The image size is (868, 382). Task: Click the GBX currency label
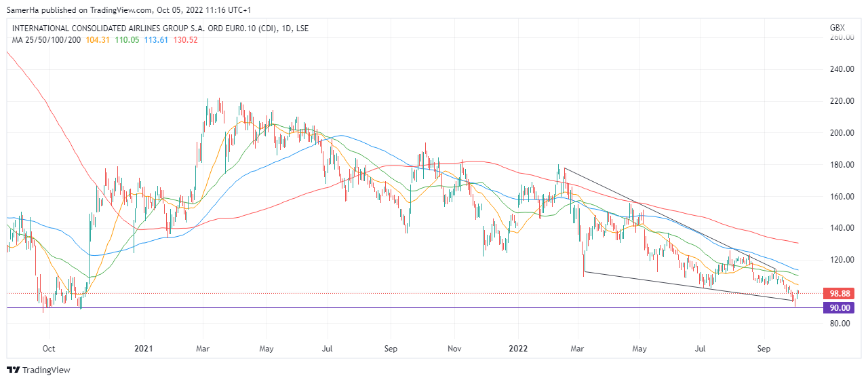(x=837, y=28)
